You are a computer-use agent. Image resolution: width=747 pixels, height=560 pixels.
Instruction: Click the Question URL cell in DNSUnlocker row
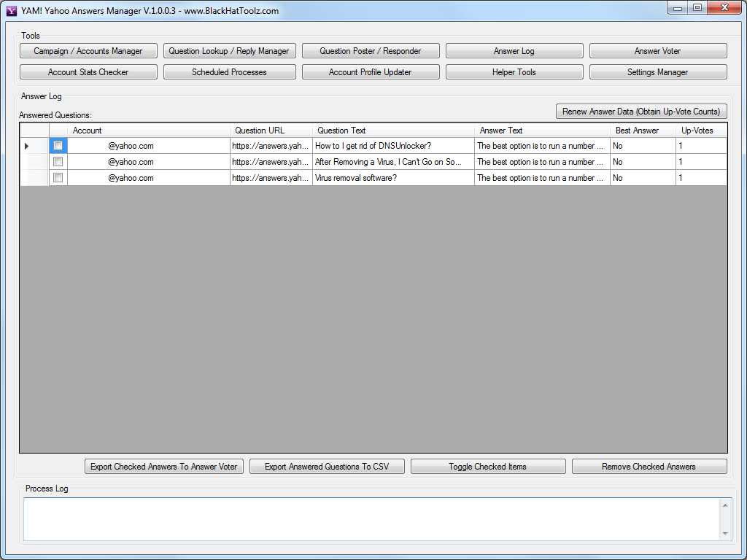point(271,146)
